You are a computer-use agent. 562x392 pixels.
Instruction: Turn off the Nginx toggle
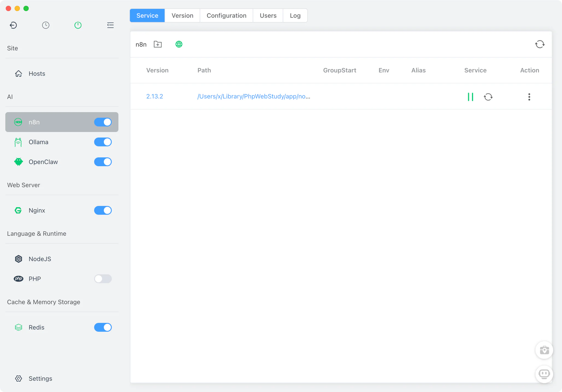click(x=103, y=210)
